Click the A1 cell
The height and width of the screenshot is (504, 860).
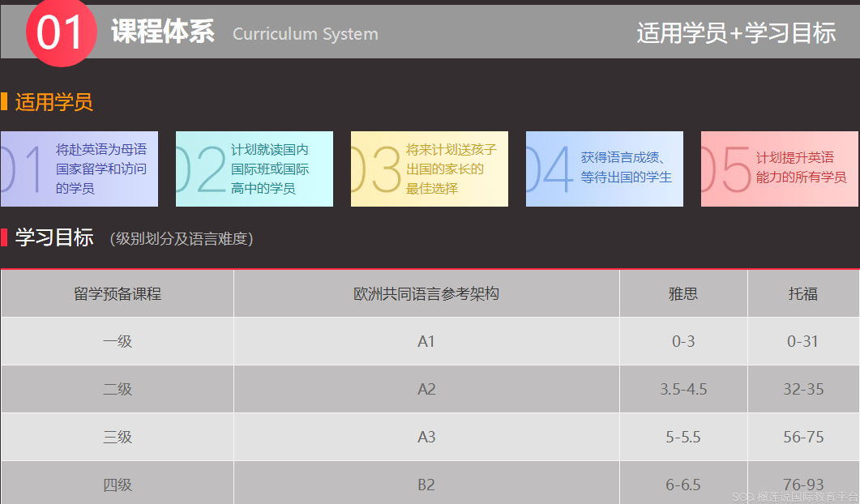[426, 342]
